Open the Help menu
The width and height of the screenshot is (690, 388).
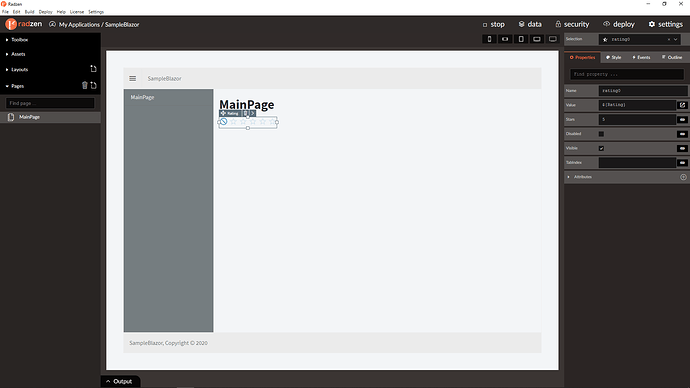coord(61,12)
